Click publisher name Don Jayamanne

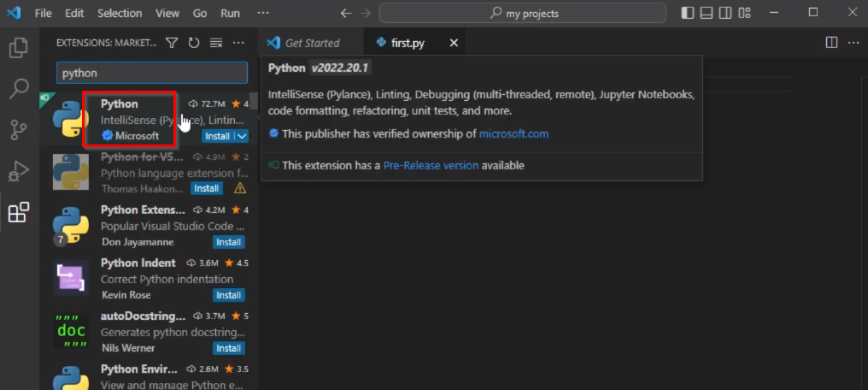pyautogui.click(x=138, y=242)
